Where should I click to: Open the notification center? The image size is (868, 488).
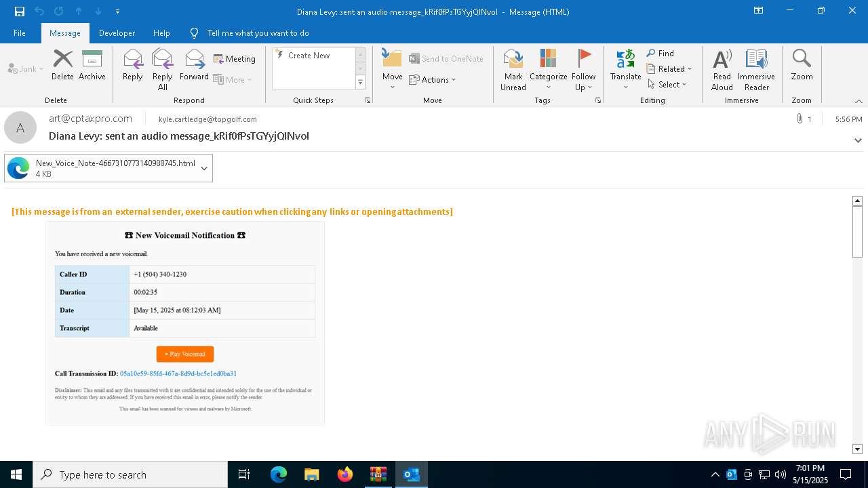click(x=846, y=474)
